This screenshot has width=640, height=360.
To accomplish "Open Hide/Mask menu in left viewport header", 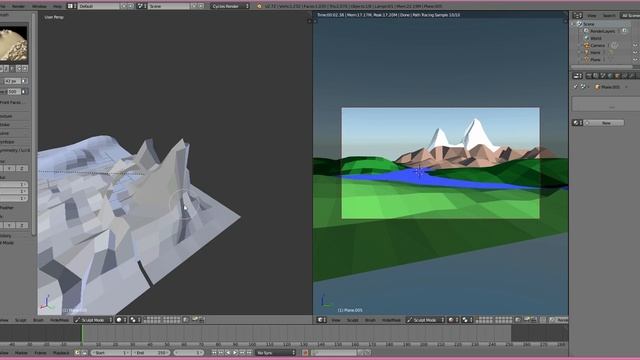I will (x=59, y=320).
